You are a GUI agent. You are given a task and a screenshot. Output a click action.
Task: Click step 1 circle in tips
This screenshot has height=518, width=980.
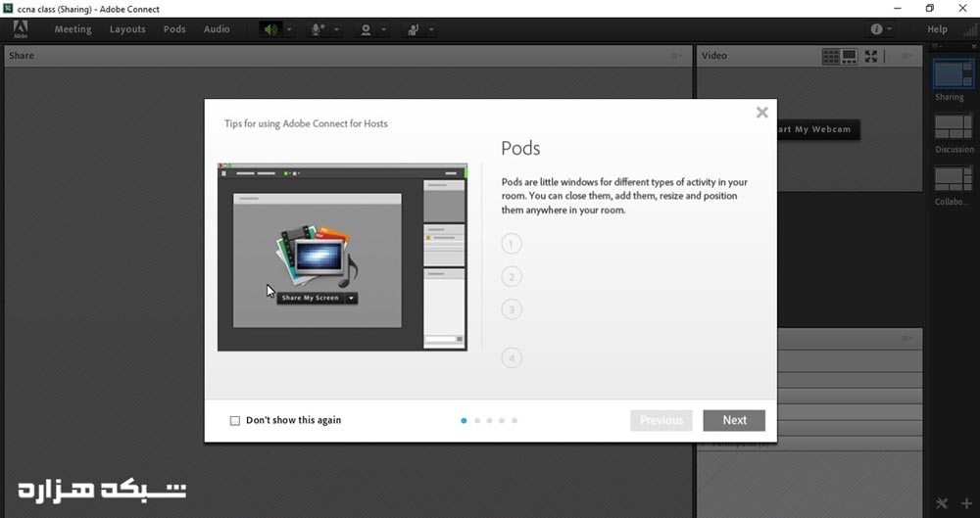click(512, 244)
